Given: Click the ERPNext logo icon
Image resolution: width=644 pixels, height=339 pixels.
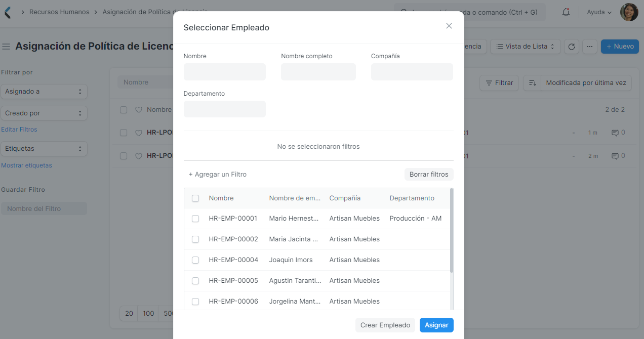Looking at the screenshot, I should coord(7,12).
